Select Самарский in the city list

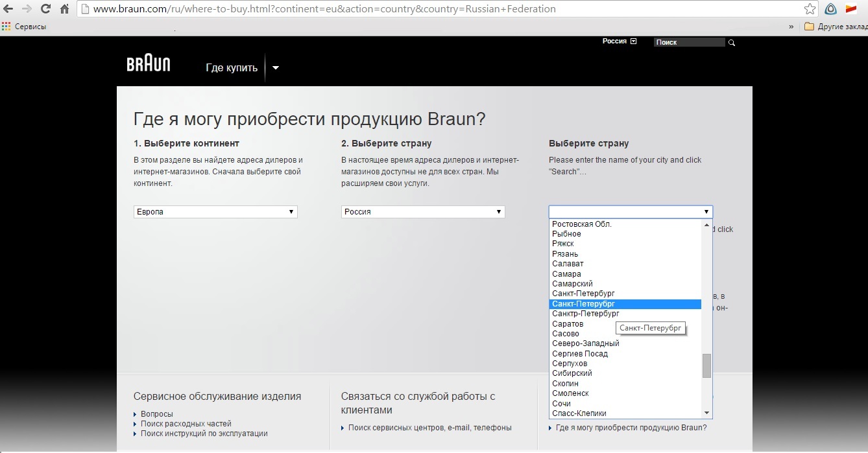click(x=625, y=284)
